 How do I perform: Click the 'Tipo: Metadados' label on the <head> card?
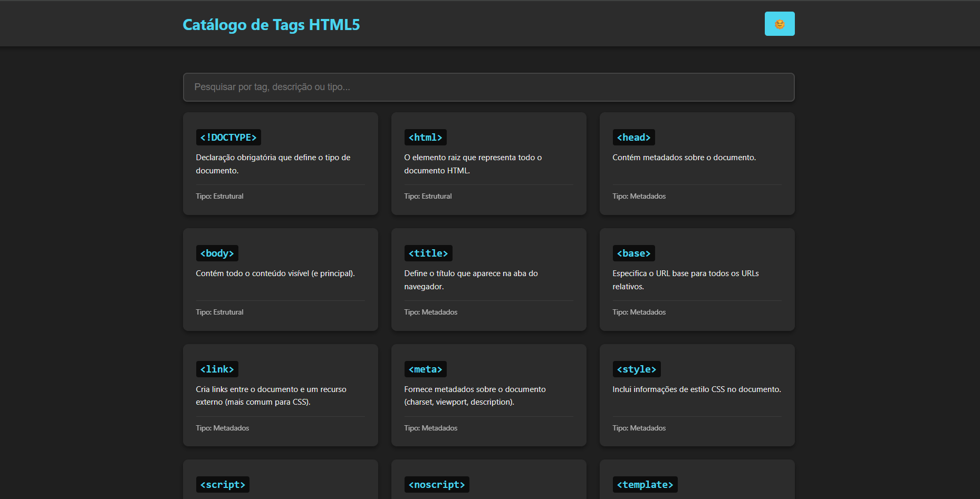[639, 196]
